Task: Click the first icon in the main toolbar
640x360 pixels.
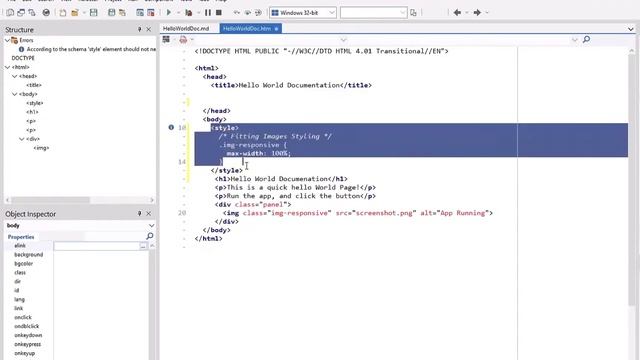Action: tap(10, 13)
